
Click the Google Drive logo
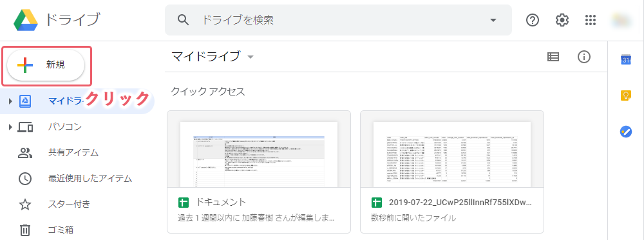click(x=26, y=20)
